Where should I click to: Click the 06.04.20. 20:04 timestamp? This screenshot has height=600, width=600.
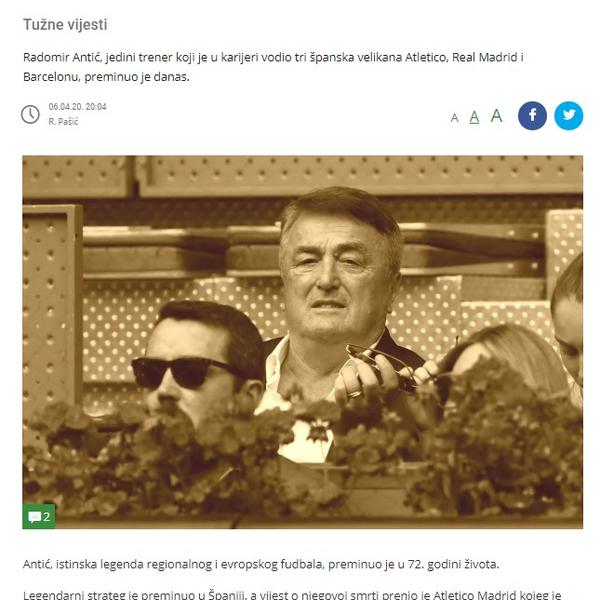77,107
